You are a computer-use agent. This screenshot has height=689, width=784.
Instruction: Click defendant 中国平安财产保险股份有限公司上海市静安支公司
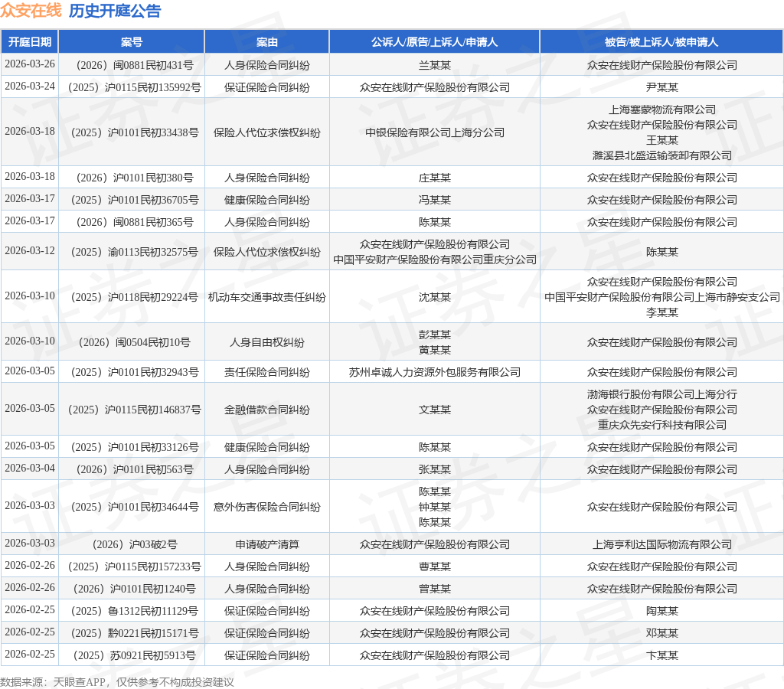pyautogui.click(x=662, y=297)
